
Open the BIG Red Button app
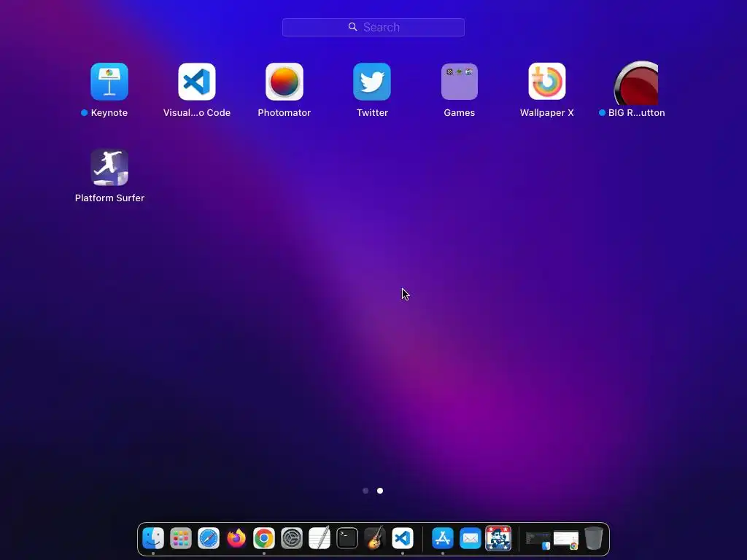point(636,83)
